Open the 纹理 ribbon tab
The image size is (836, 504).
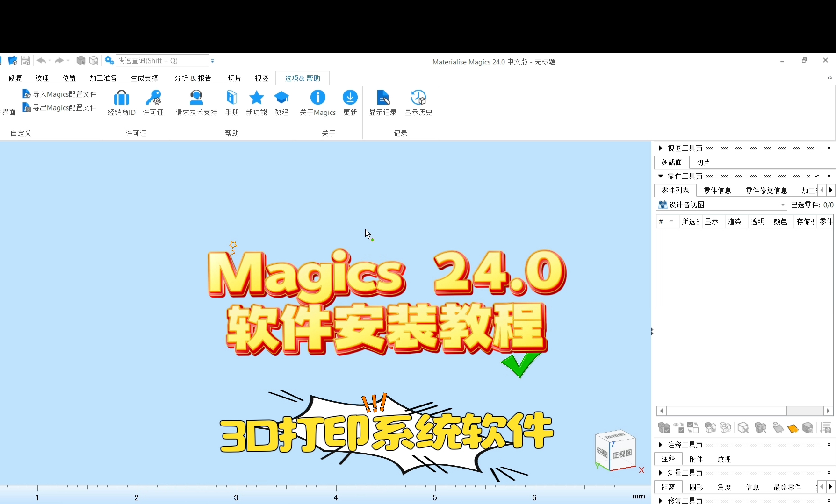[42, 78]
